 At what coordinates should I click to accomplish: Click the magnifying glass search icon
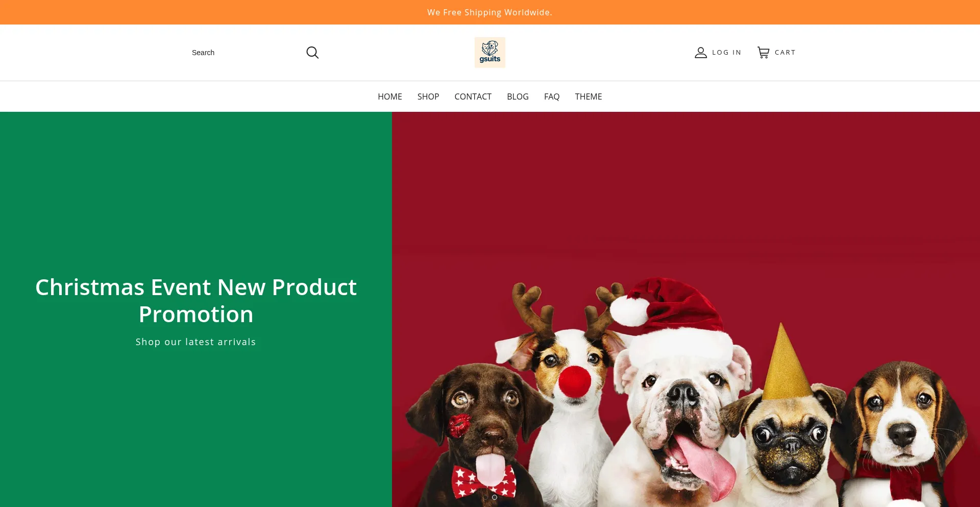(x=312, y=53)
